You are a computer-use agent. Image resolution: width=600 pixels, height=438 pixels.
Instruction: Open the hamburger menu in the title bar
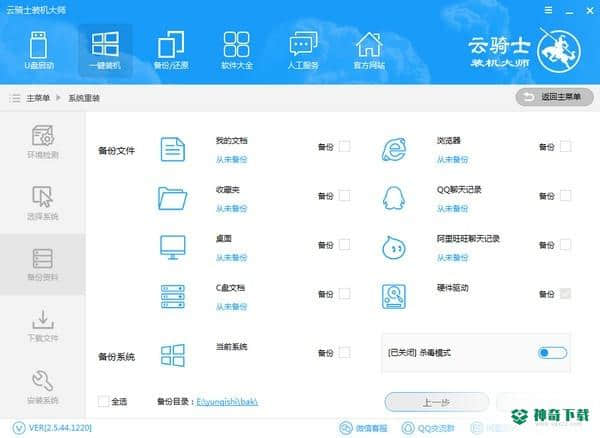coord(548,10)
